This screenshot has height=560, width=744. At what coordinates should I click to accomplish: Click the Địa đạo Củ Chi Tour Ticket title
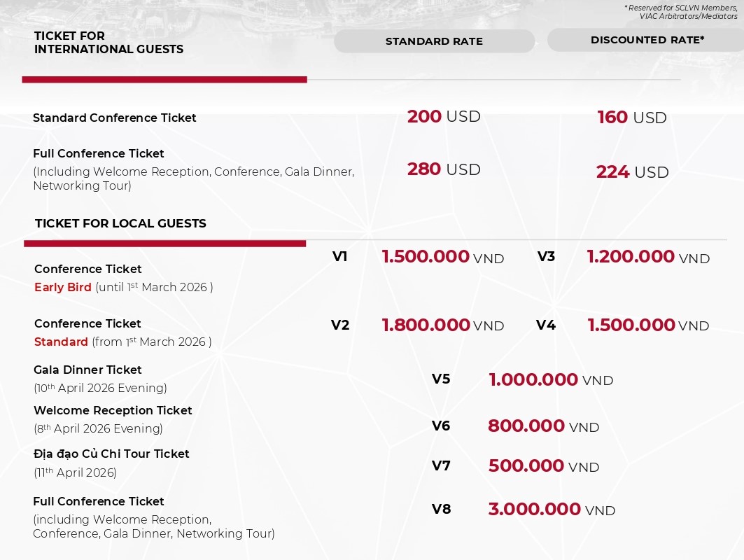[111, 454]
